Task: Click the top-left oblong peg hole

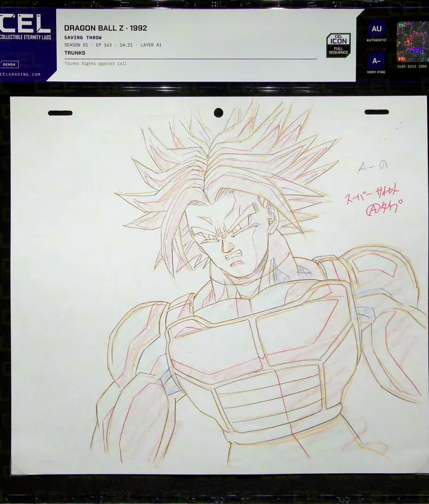Action: (60, 113)
